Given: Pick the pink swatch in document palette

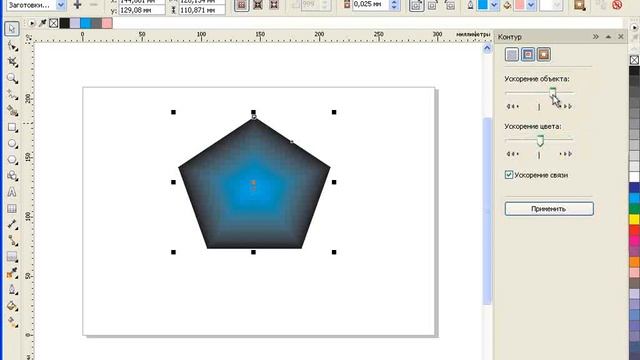Looking at the screenshot, I should tap(107, 23).
